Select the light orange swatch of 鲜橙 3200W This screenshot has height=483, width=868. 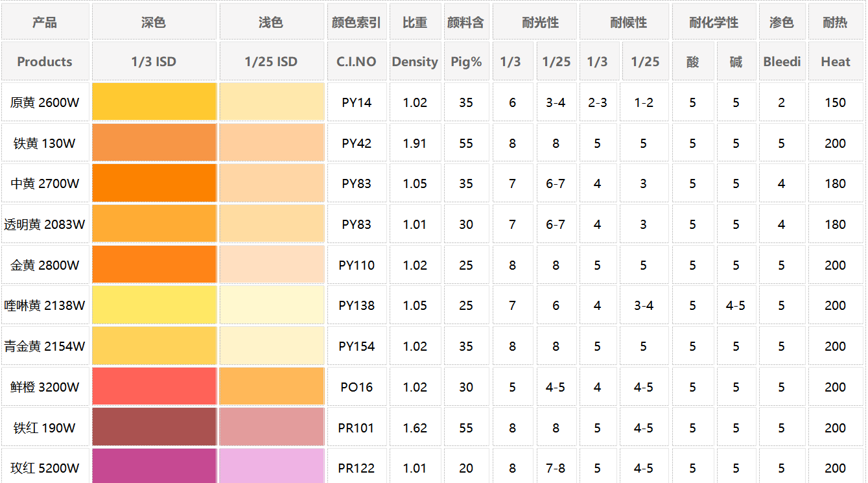[272, 386]
